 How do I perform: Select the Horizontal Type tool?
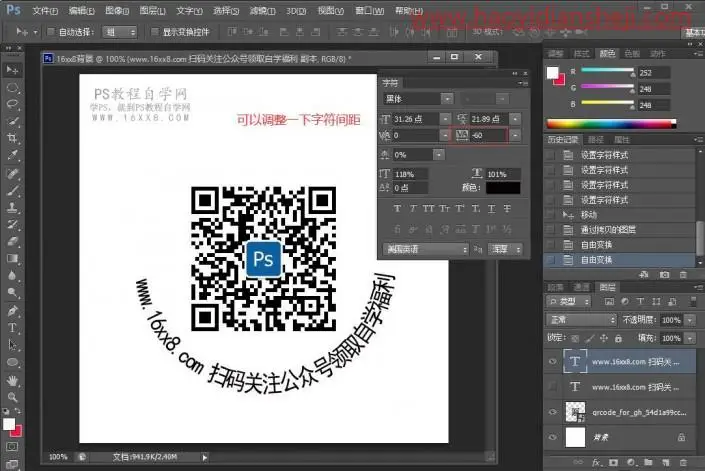(12, 328)
